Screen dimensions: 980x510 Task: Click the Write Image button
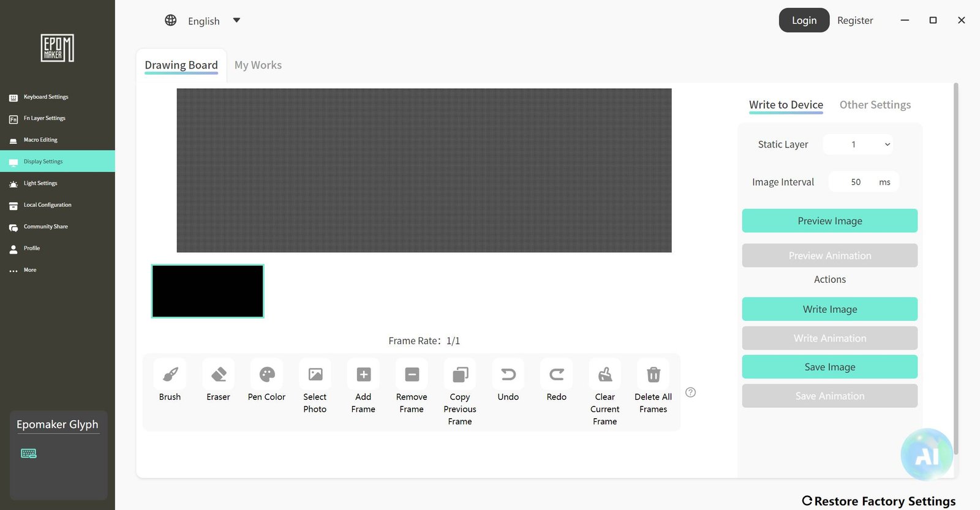tap(830, 309)
